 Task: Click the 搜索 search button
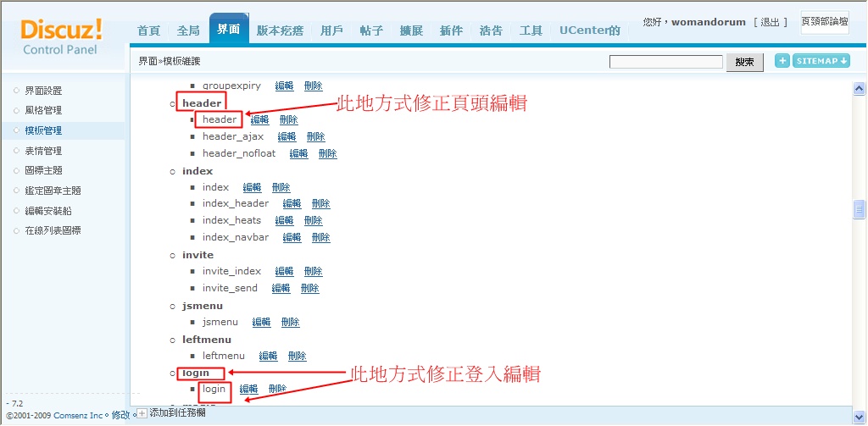[x=744, y=62]
